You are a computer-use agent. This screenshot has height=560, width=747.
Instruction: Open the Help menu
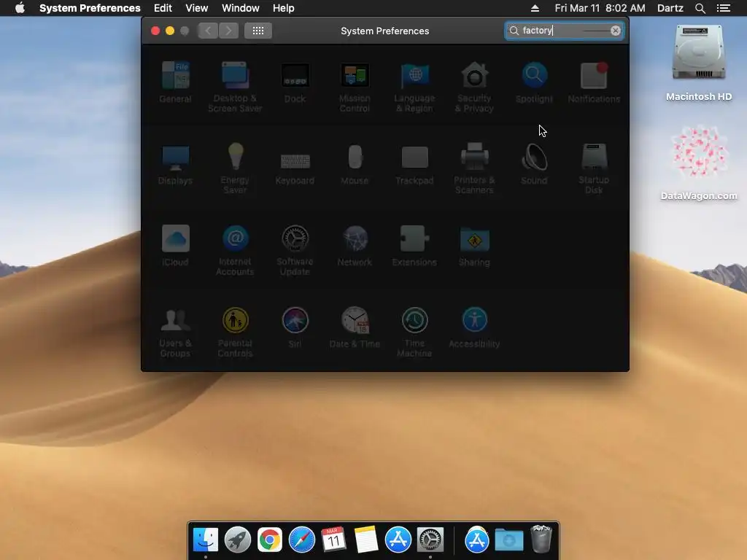pyautogui.click(x=284, y=8)
